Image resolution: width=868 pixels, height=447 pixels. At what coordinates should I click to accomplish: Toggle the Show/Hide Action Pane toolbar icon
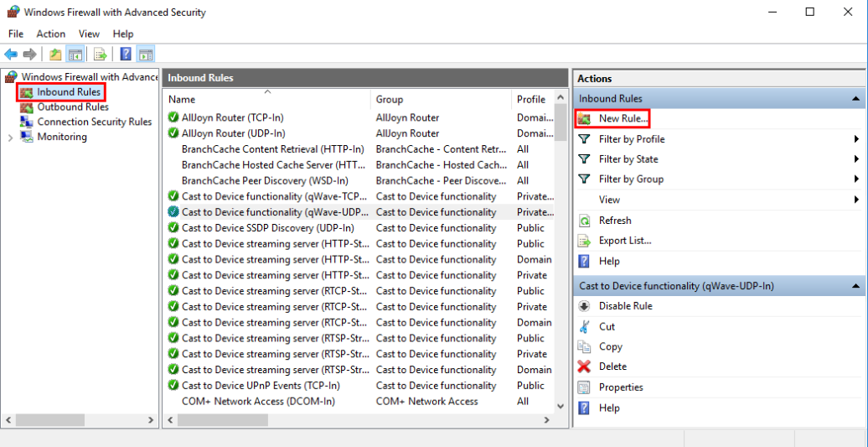point(146,54)
